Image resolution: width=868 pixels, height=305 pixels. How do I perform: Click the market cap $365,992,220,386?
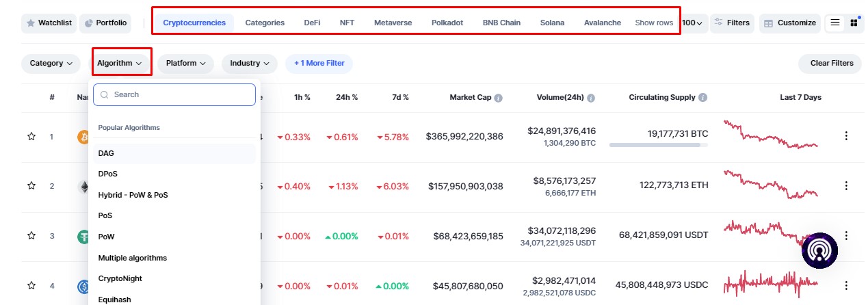[x=464, y=137]
